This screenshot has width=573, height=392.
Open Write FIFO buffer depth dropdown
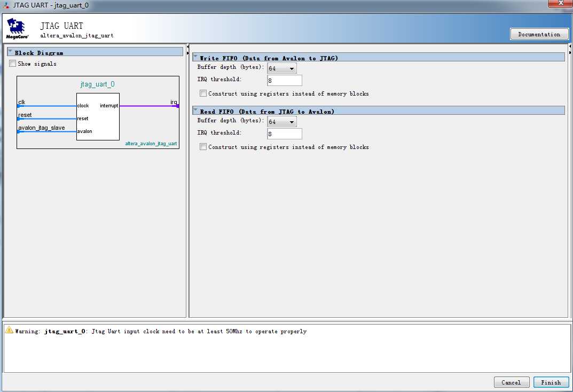click(x=282, y=68)
